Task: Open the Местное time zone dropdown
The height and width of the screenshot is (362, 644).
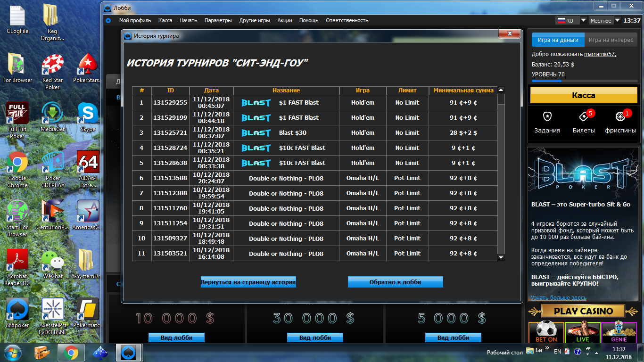Action: coord(617,20)
